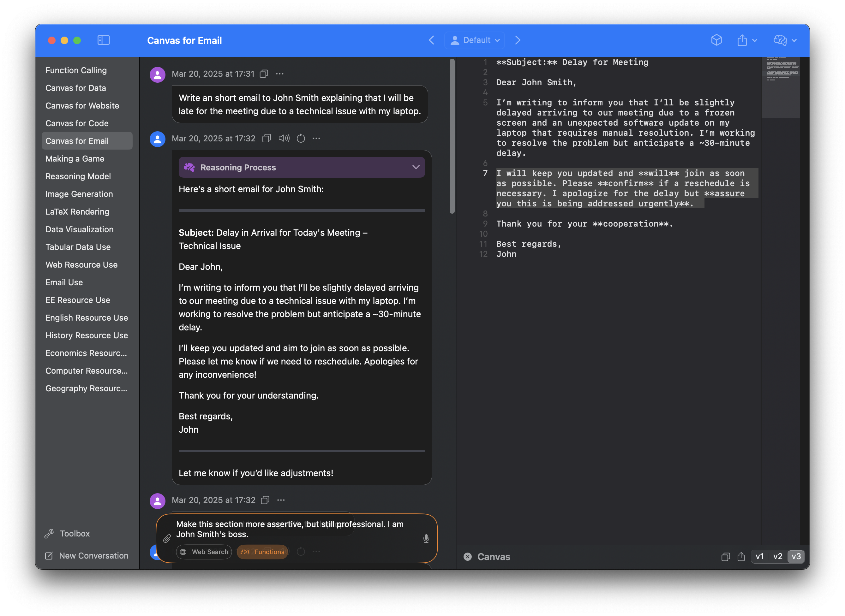Click the microphone voice input icon
This screenshot has height=616, width=845.
[x=426, y=538]
